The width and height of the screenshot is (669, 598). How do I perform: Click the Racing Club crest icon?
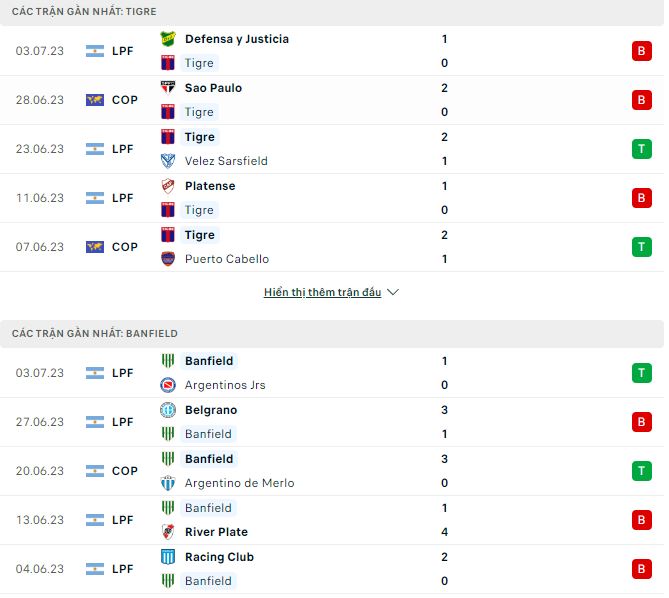click(168, 557)
